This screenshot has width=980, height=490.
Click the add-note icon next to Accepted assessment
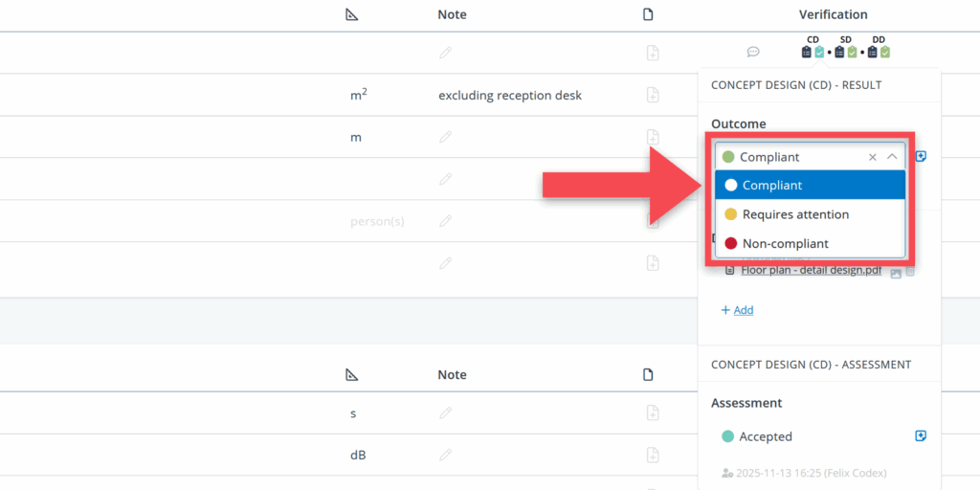tap(921, 436)
